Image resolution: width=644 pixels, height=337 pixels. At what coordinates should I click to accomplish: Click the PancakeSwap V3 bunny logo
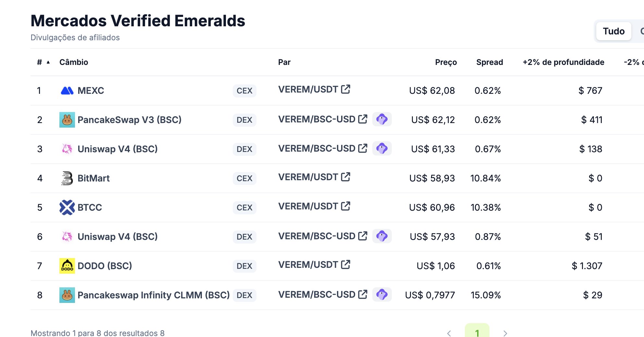pyautogui.click(x=67, y=120)
